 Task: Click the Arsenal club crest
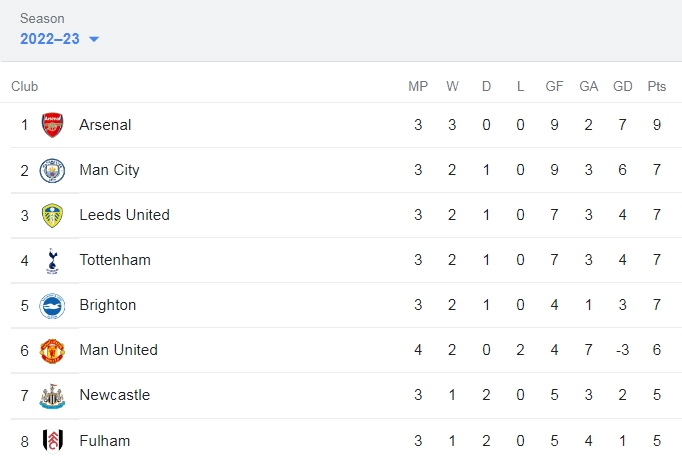click(x=52, y=125)
